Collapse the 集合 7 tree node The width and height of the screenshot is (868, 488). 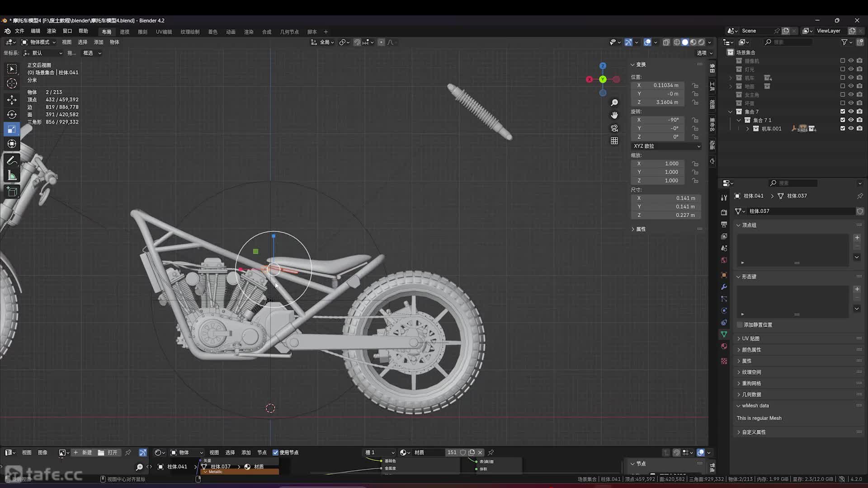730,112
